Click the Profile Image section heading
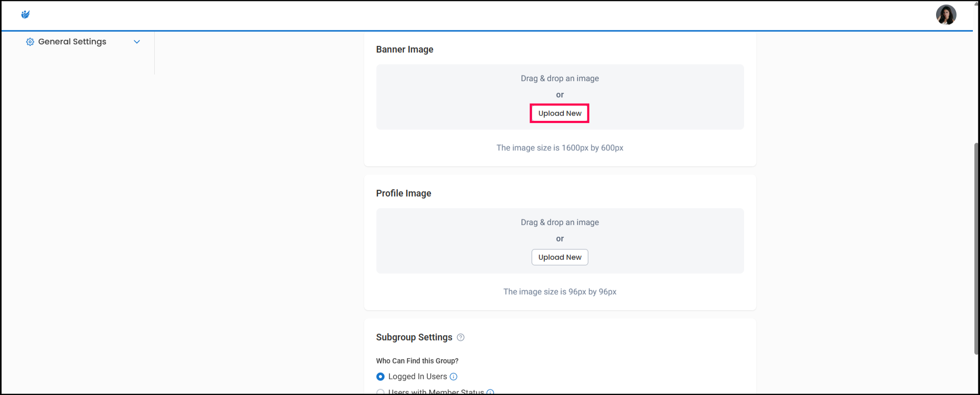The width and height of the screenshot is (980, 395). pyautogui.click(x=403, y=193)
